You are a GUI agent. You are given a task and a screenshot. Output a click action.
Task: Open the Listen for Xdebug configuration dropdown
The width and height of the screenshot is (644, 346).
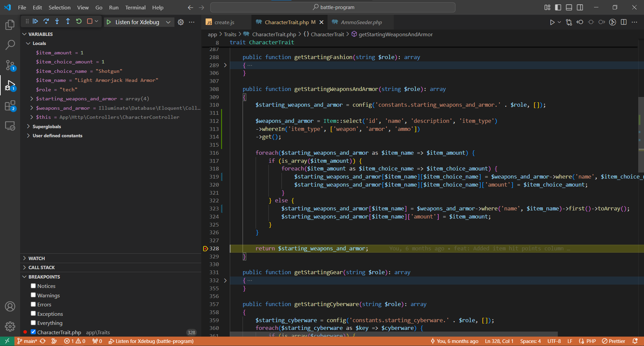168,22
